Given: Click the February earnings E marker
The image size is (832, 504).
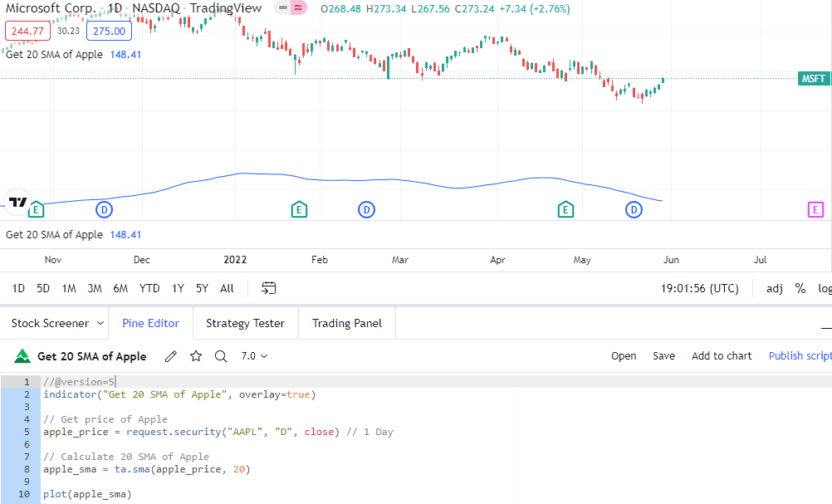Looking at the screenshot, I should (x=299, y=209).
